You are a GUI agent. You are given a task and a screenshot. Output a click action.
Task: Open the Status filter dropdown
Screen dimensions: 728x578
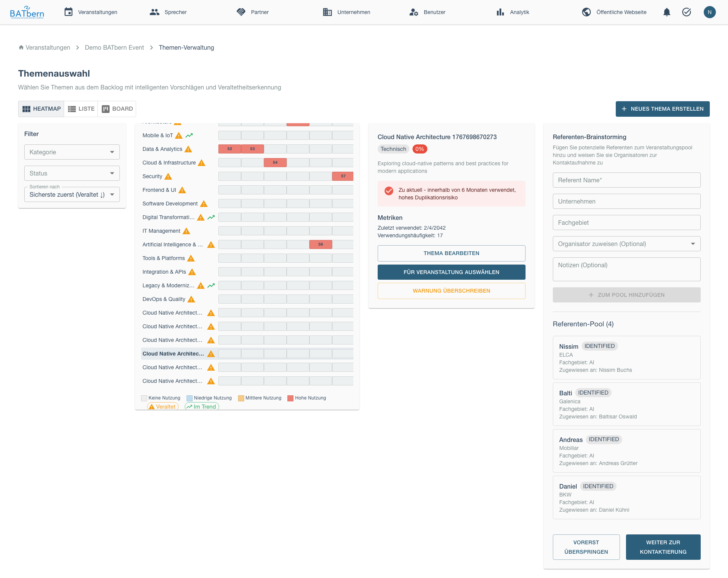[72, 173]
